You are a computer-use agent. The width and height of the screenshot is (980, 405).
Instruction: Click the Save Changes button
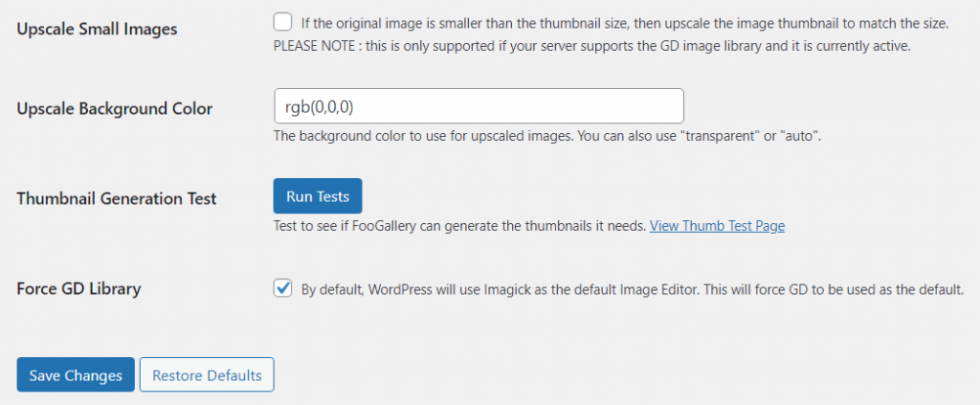coord(76,375)
